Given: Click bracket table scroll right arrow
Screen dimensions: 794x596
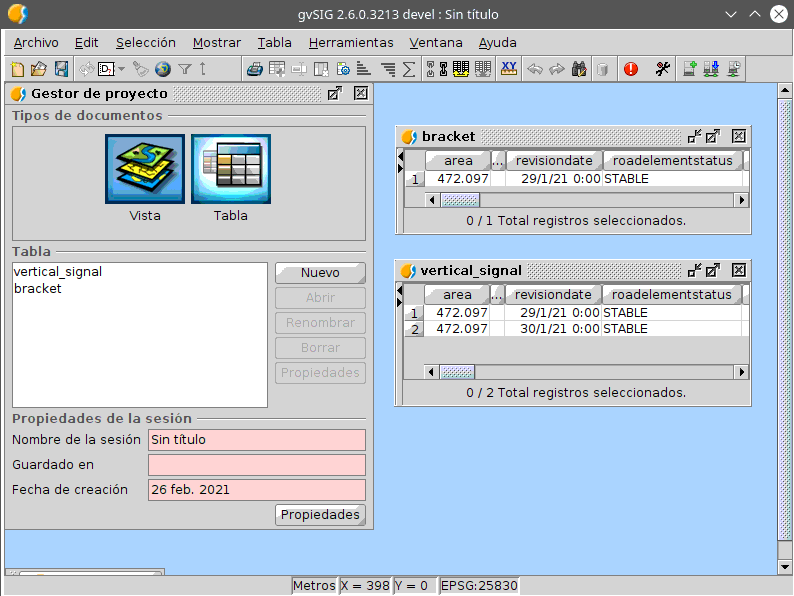Looking at the screenshot, I should [x=741, y=200].
